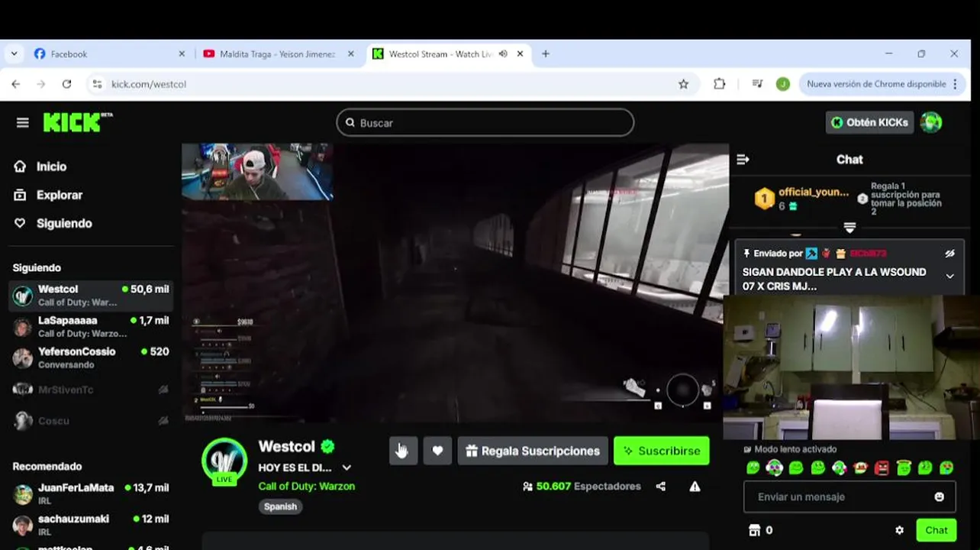Open chat settings gear
Viewport: 980px width, 550px height.
coord(899,530)
